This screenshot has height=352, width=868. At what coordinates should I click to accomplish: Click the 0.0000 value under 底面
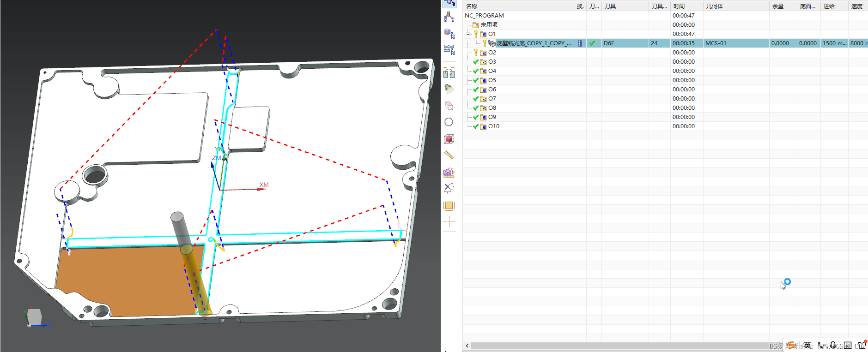[808, 43]
